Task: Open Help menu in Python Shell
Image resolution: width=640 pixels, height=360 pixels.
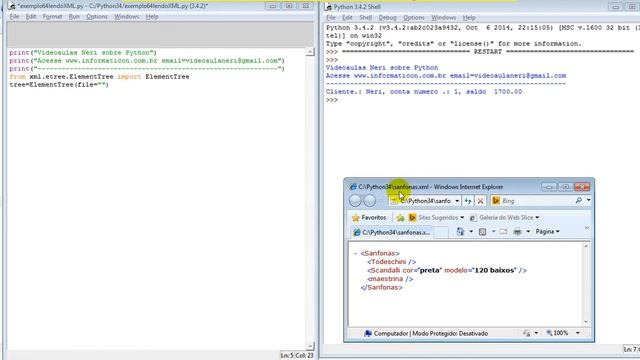Action: coord(469,18)
